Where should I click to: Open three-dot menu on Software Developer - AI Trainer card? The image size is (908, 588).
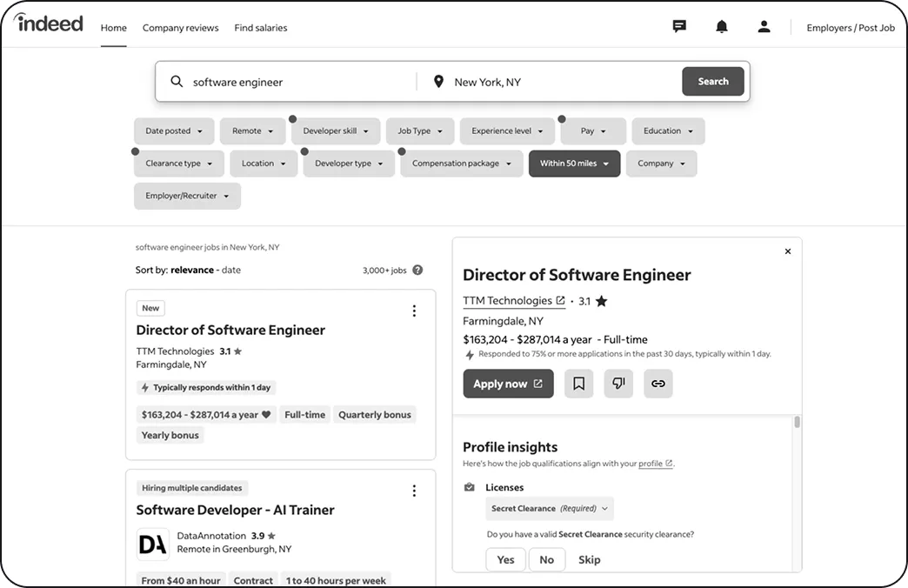pos(414,491)
